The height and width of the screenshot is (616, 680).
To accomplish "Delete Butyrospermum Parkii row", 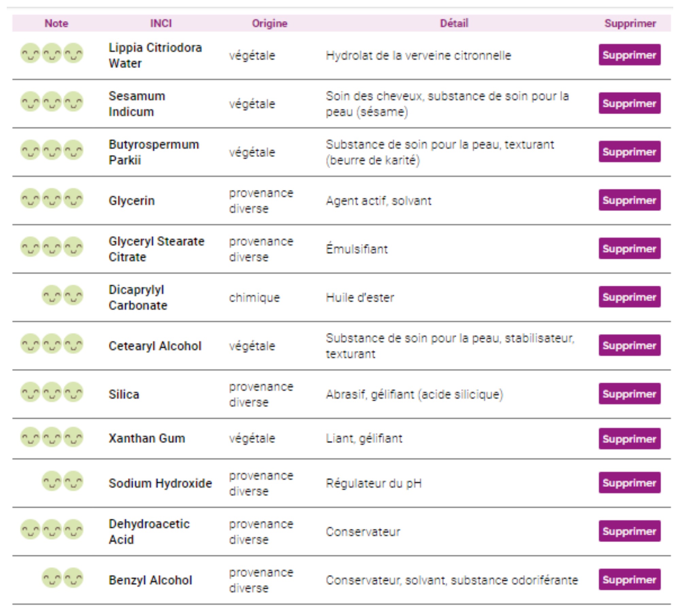I will click(629, 152).
